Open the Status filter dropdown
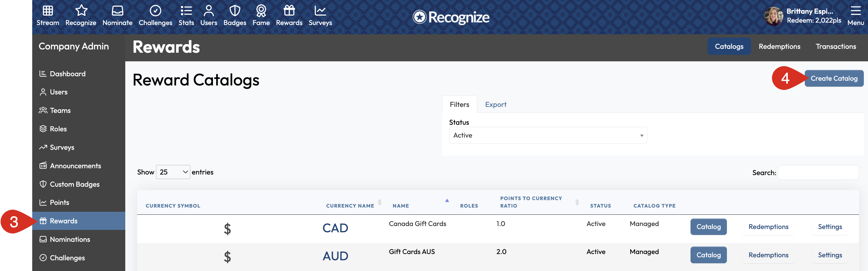This screenshot has height=271, width=868. (x=548, y=135)
